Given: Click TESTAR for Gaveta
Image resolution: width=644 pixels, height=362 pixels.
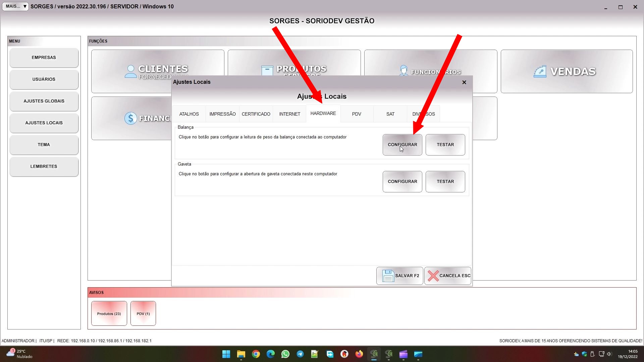Looking at the screenshot, I should coord(445,182).
